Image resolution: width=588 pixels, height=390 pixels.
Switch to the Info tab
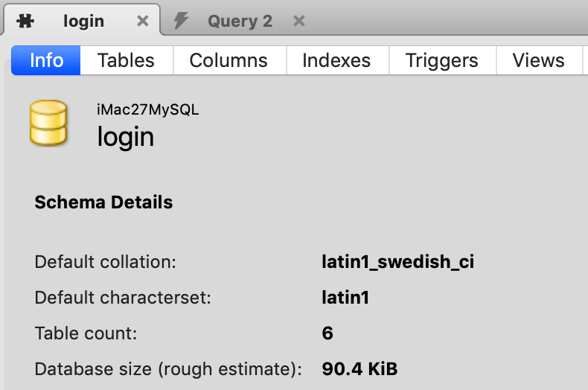pyautogui.click(x=46, y=60)
